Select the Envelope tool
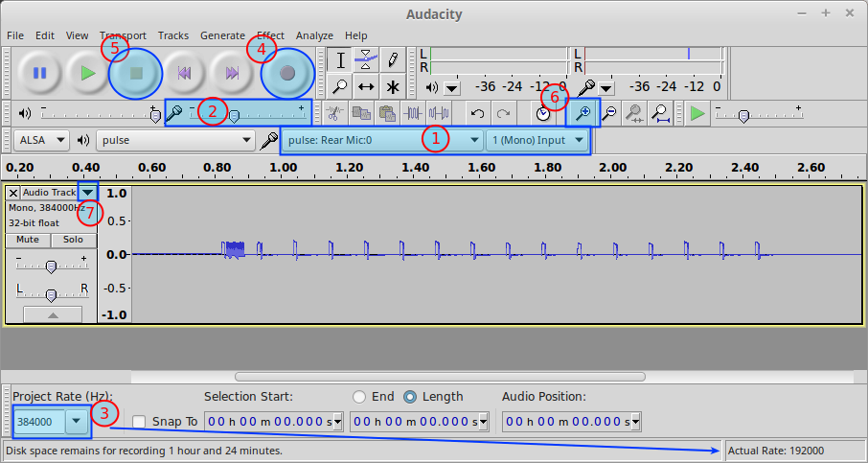 point(366,60)
